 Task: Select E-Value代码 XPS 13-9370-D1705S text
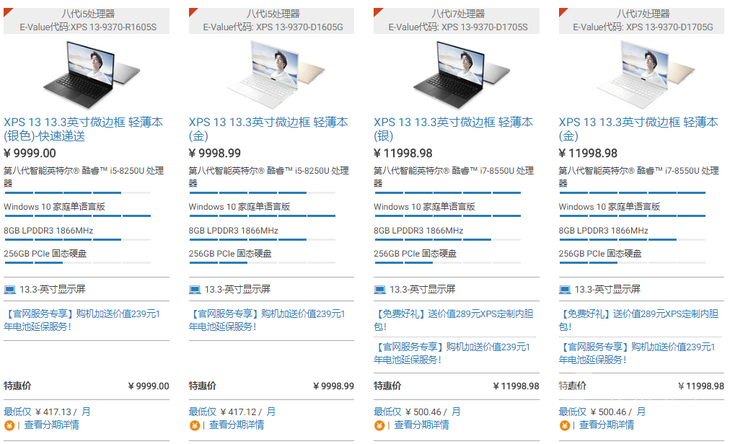tap(458, 27)
